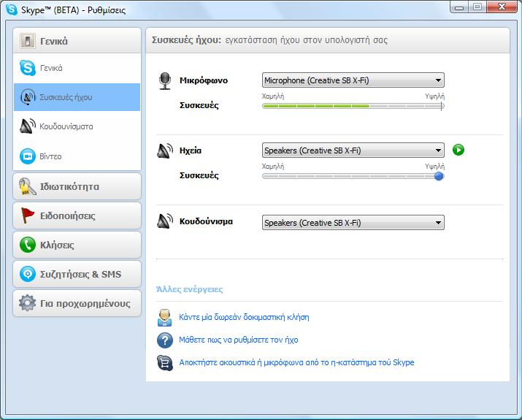Open the Ηχεία speakers device dropdown
The height and width of the screenshot is (420, 522).
[353, 150]
